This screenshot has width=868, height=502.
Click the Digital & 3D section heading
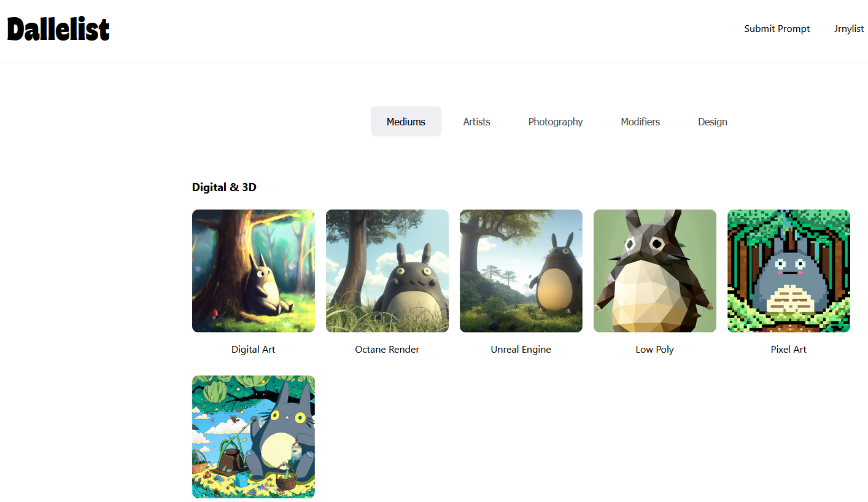(224, 187)
